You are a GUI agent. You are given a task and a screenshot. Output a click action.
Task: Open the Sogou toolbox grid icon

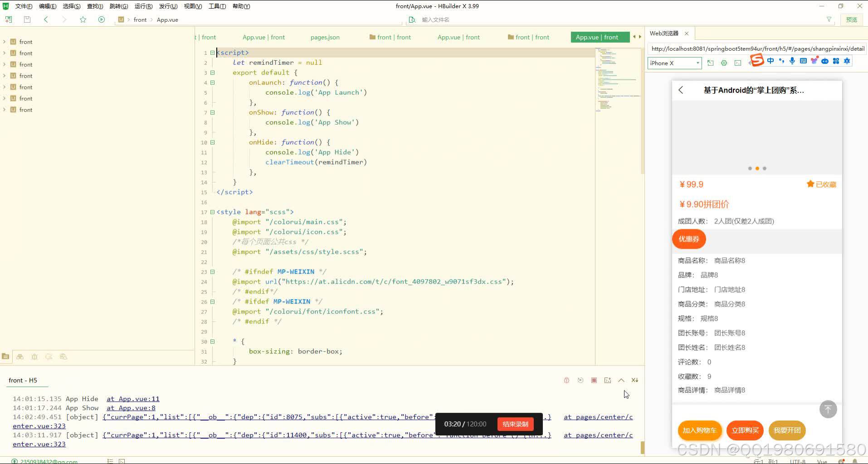(836, 61)
